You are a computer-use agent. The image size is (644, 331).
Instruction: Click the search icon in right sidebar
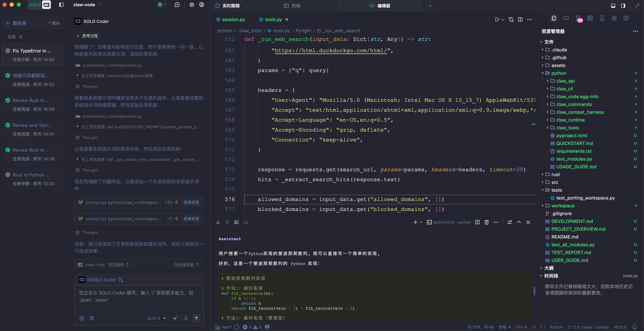point(566,18)
